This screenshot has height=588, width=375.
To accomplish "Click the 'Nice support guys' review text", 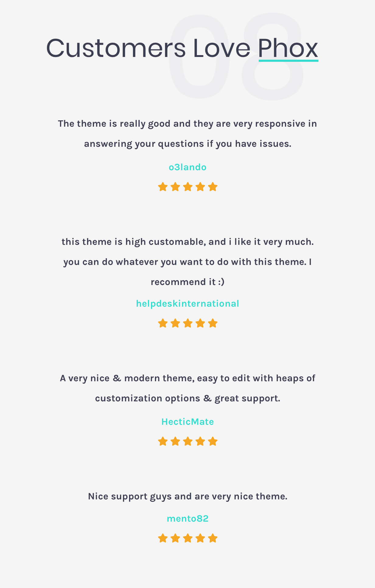I will 187,496.
